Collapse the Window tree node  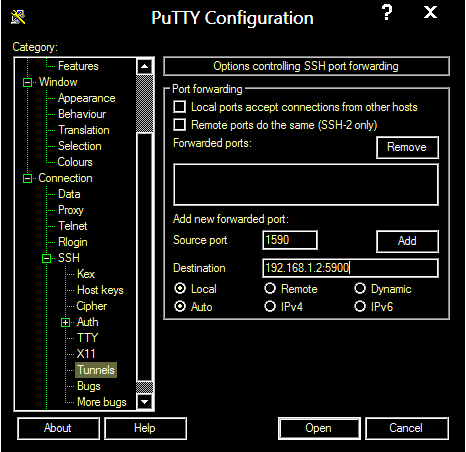pyautogui.click(x=27, y=82)
